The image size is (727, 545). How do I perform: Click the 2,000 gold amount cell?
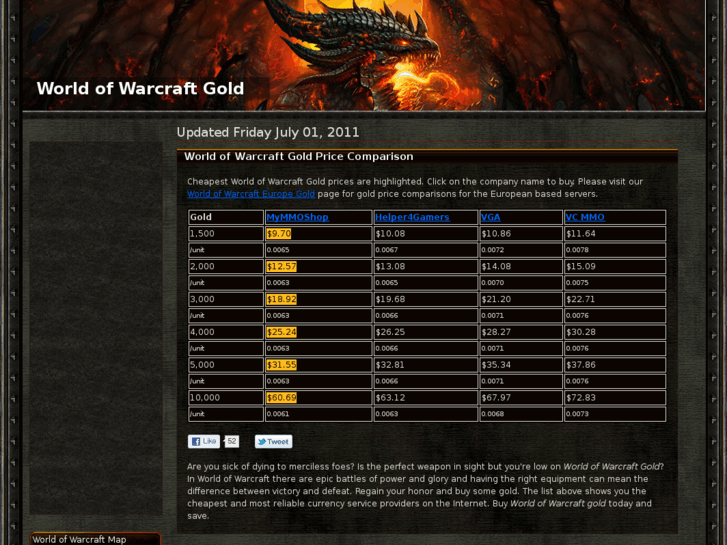point(226,266)
